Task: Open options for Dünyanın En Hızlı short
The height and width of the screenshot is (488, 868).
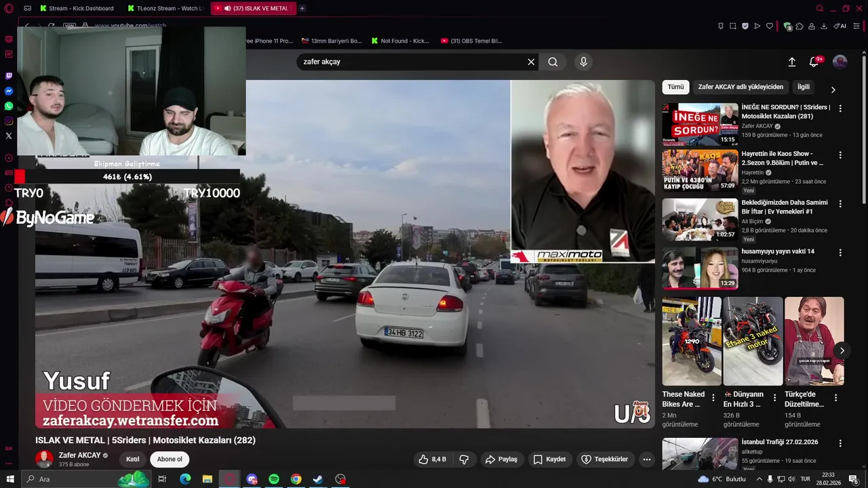Action: pos(774,398)
